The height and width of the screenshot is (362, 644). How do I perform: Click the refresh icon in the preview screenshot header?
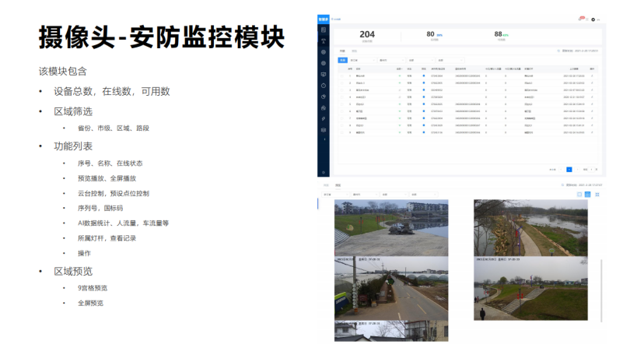[x=562, y=185]
